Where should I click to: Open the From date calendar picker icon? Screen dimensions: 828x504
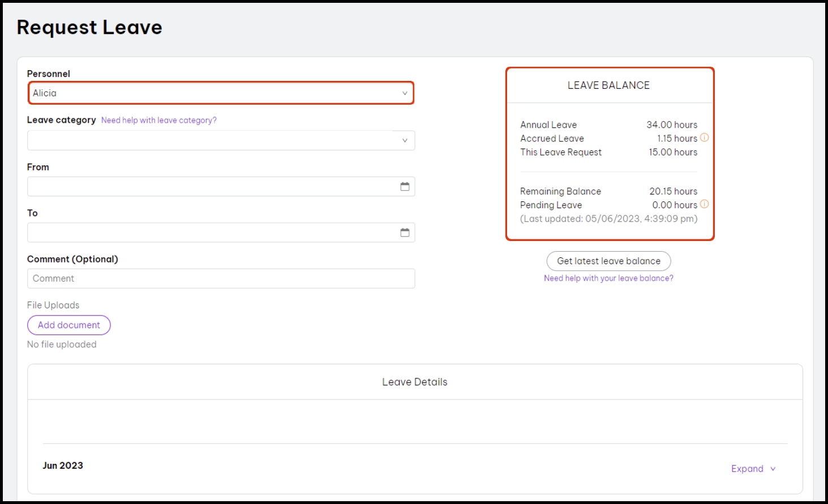[x=405, y=187]
